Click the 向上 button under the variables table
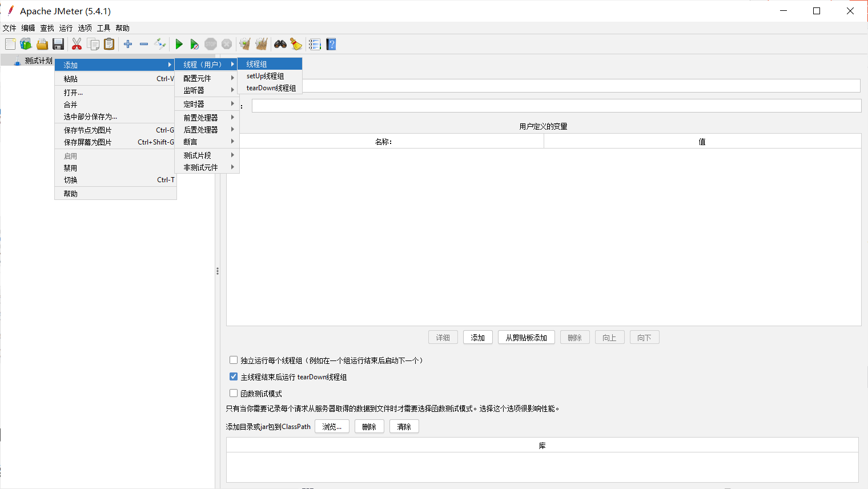The width and height of the screenshot is (868, 489). click(610, 338)
